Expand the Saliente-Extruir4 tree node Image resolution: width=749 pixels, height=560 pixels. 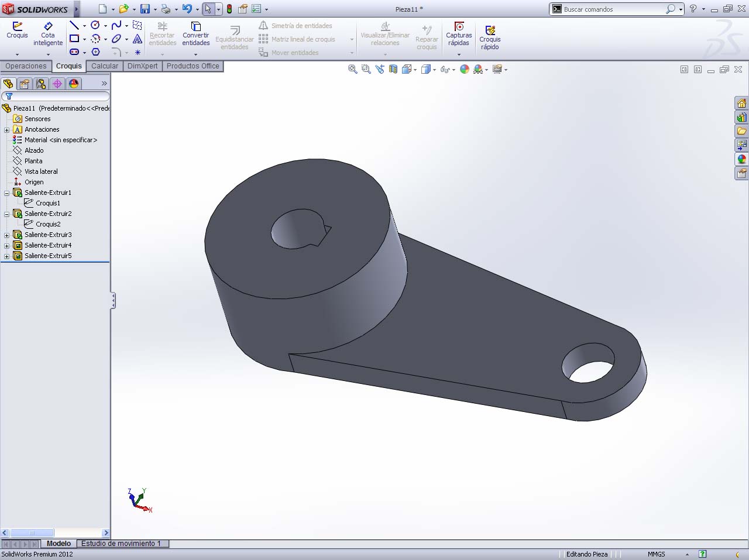click(x=7, y=246)
